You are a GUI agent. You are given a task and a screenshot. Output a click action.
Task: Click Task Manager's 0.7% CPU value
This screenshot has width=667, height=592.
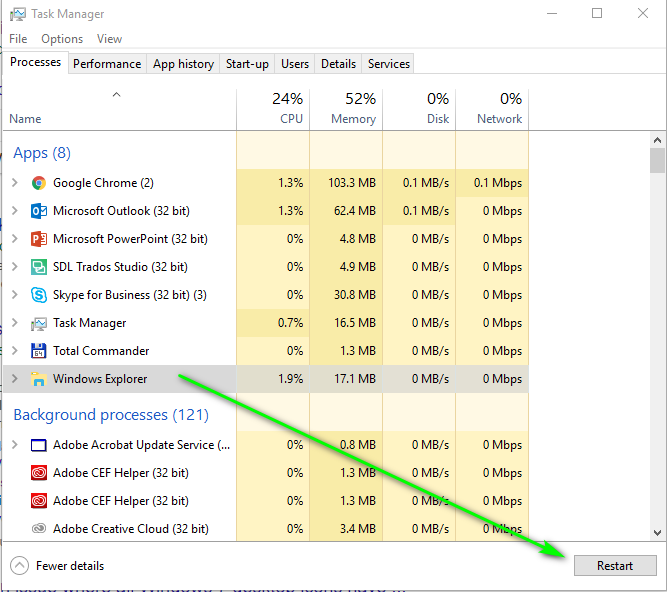[x=291, y=323]
